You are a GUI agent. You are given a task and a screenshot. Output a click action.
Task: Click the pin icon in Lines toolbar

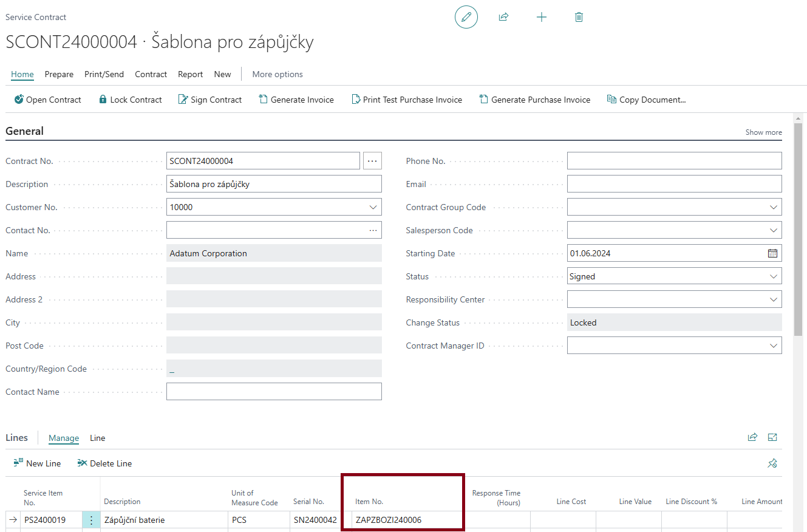point(772,463)
